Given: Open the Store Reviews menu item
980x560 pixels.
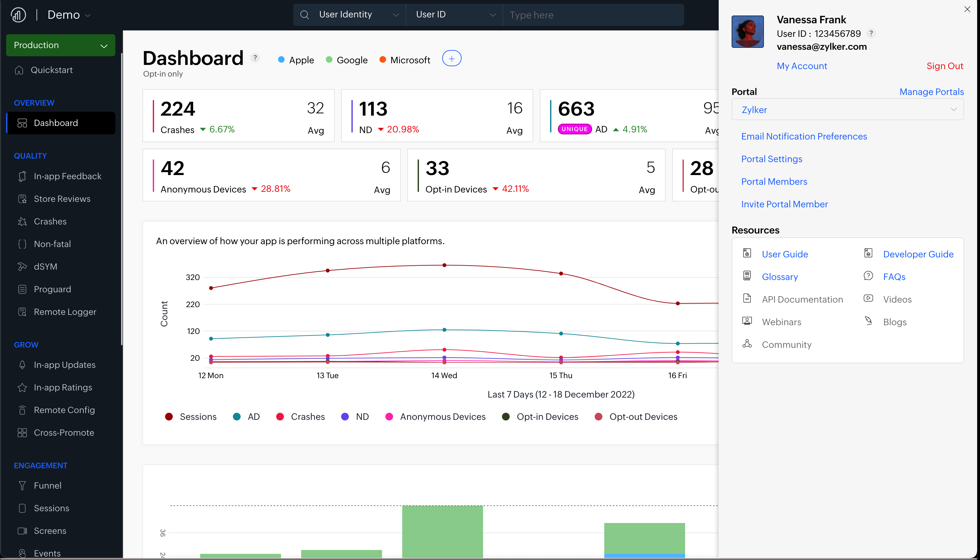Looking at the screenshot, I should 62,199.
